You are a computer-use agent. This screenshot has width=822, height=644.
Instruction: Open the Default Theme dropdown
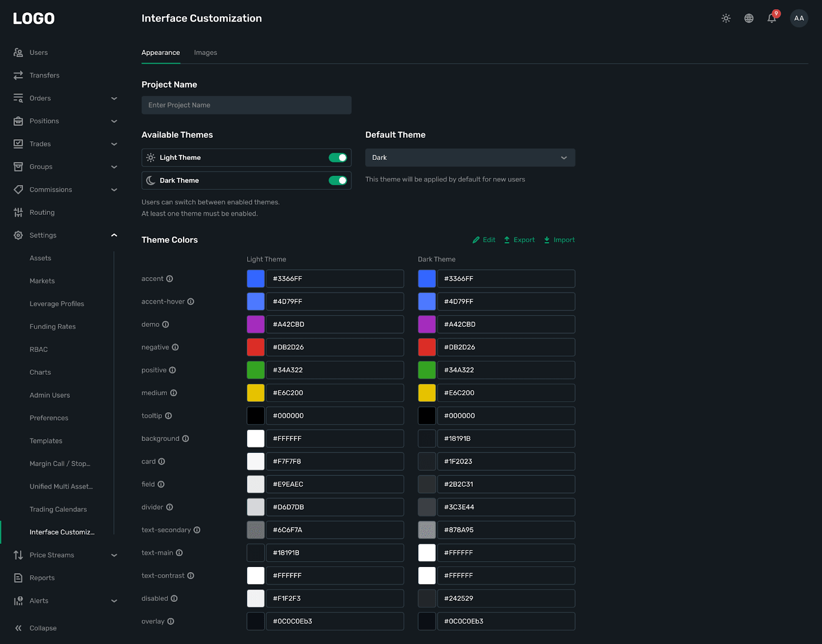pos(470,157)
